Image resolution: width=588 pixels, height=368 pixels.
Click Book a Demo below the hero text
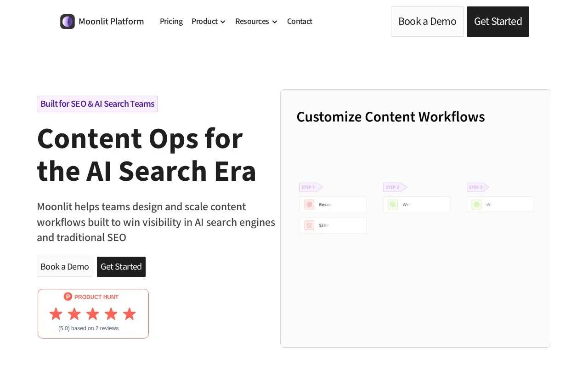click(x=65, y=267)
